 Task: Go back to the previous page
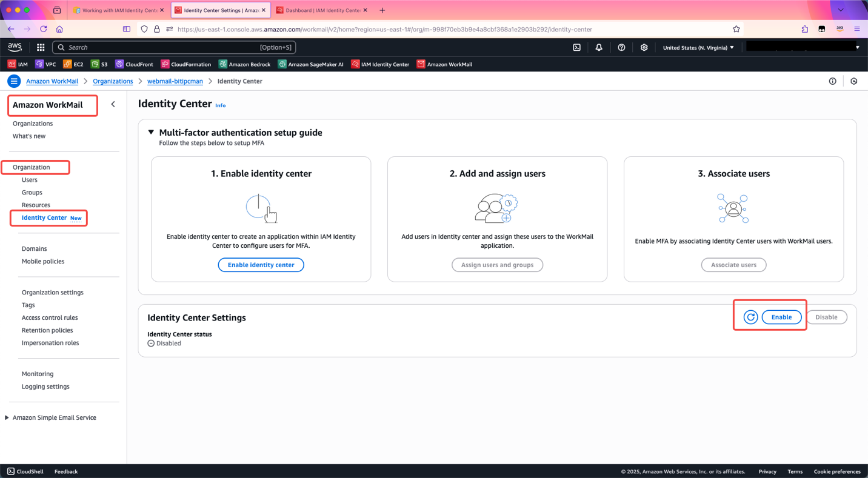coord(11,29)
